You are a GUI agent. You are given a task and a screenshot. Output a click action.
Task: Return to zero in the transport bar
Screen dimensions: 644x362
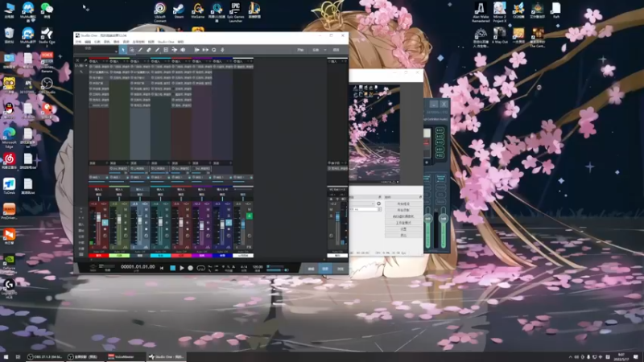(x=162, y=268)
